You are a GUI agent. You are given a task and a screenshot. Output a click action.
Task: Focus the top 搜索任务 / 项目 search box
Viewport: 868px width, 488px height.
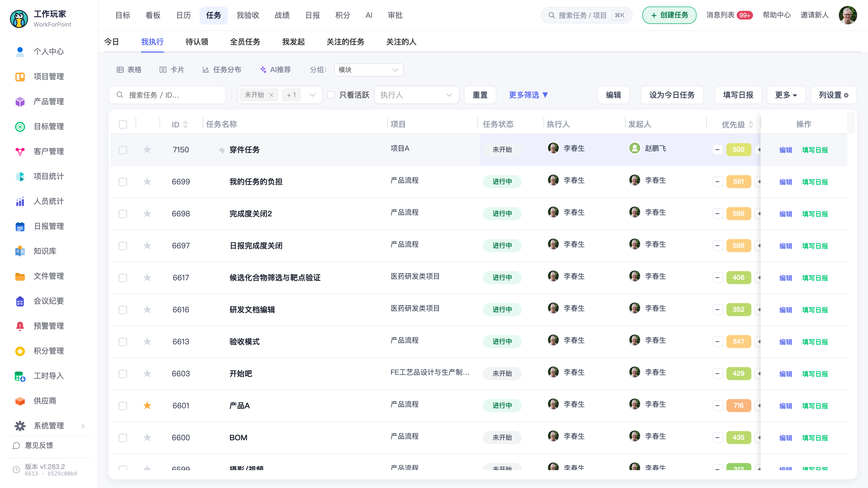click(x=586, y=15)
